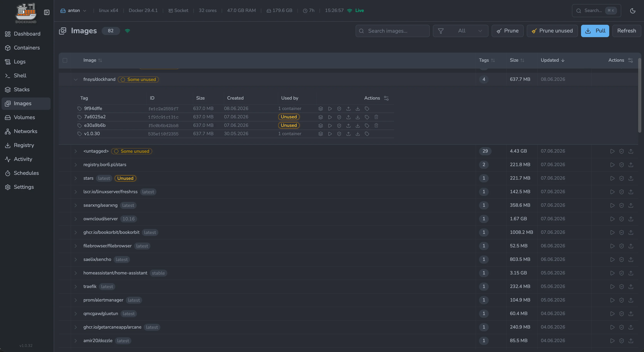Screen dimensions: 644x352
Task: Retag image 9f94dffe
Action: click(x=367, y=109)
